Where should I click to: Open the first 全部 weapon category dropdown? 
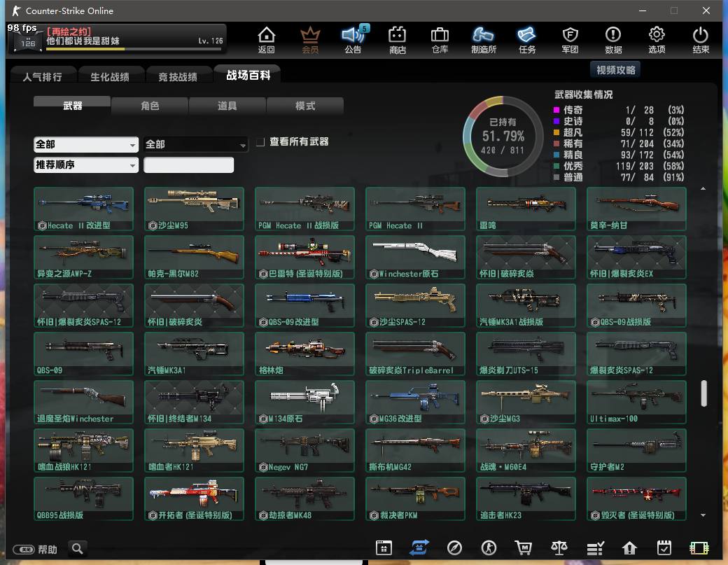(x=86, y=144)
